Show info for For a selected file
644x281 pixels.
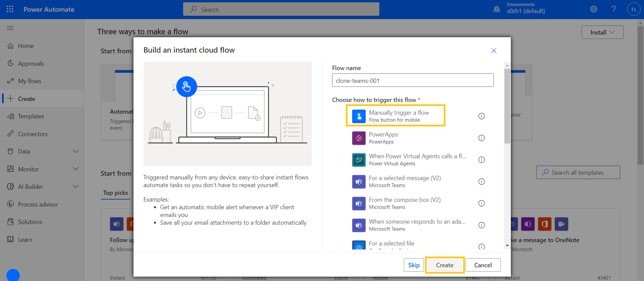481,247
